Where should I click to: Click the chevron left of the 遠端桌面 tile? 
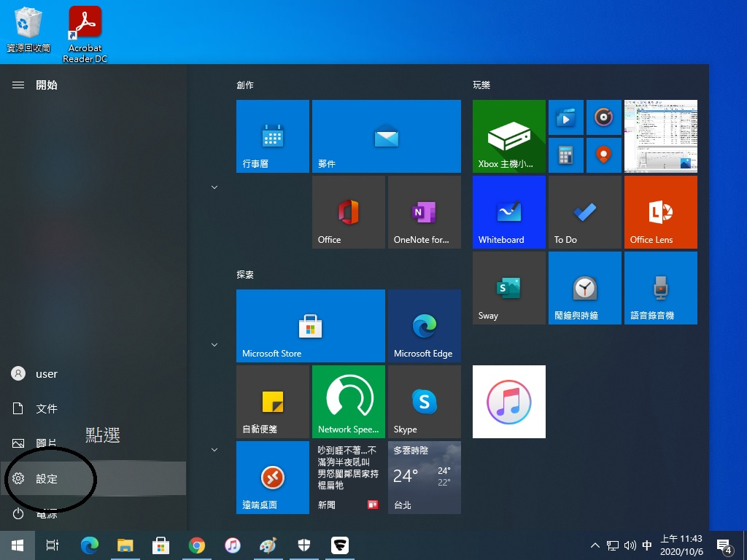pos(214,449)
